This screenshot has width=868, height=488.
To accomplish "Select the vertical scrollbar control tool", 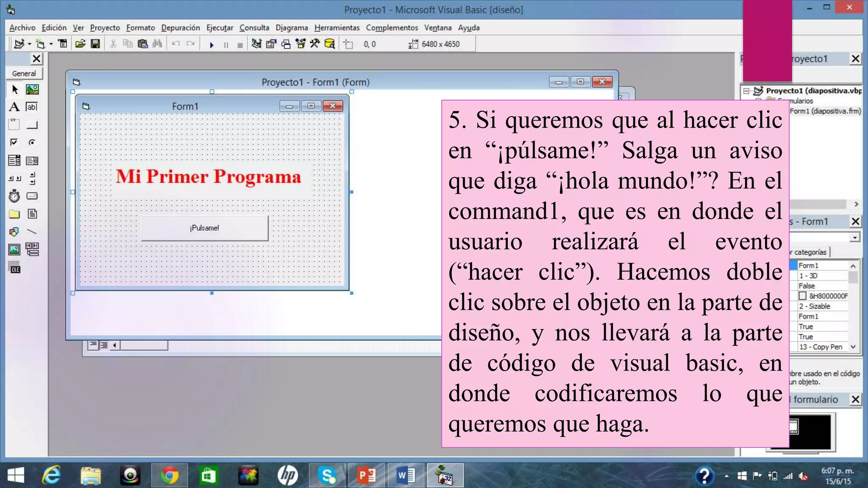I will pos(32,178).
